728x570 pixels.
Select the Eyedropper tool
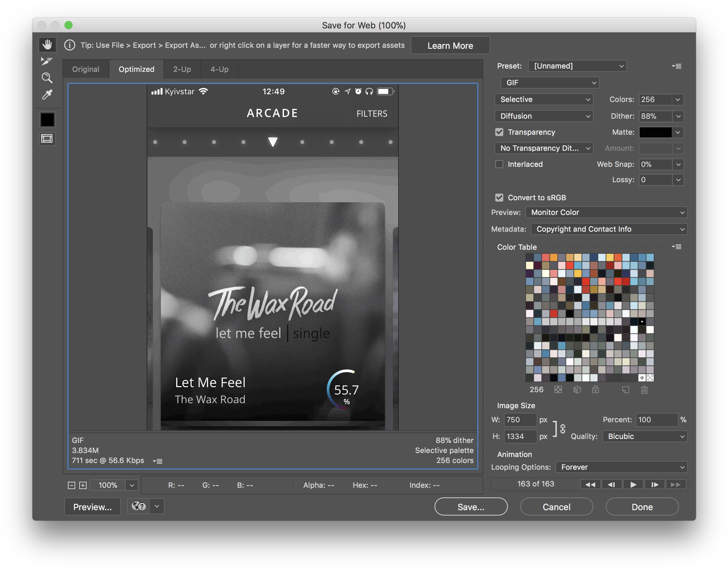[x=47, y=95]
